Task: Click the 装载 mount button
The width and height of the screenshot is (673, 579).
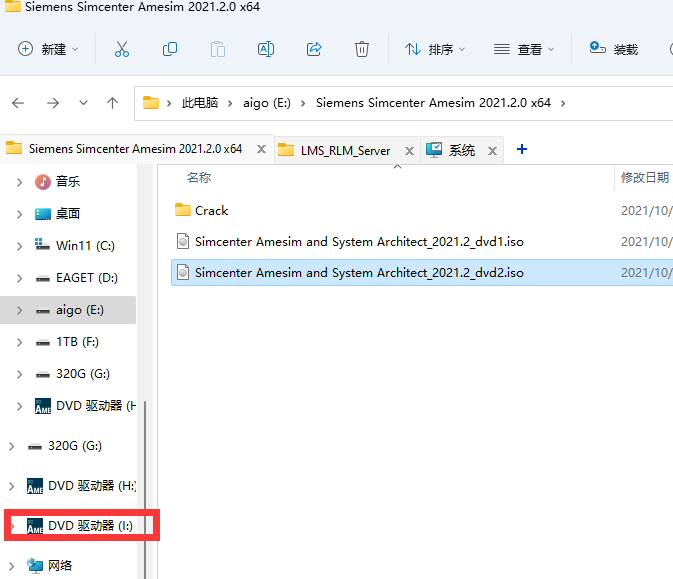Action: click(614, 49)
